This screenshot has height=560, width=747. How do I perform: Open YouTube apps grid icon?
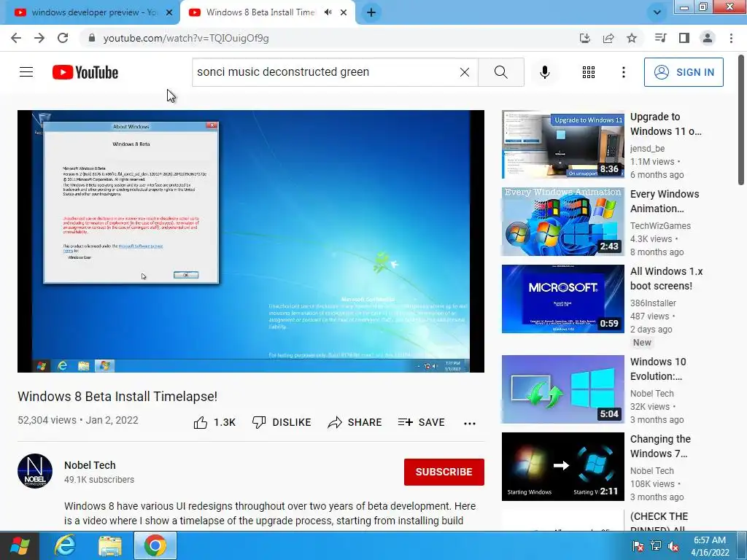coord(589,72)
